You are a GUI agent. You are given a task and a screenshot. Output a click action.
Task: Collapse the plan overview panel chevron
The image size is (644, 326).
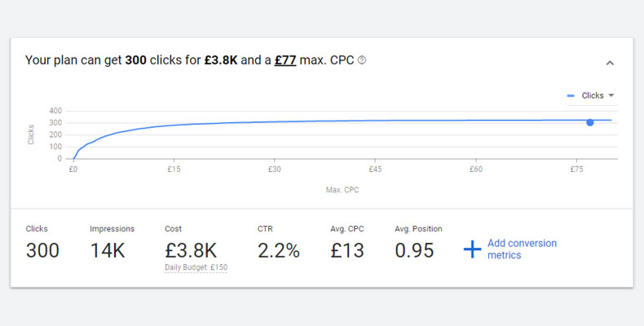click(x=610, y=63)
